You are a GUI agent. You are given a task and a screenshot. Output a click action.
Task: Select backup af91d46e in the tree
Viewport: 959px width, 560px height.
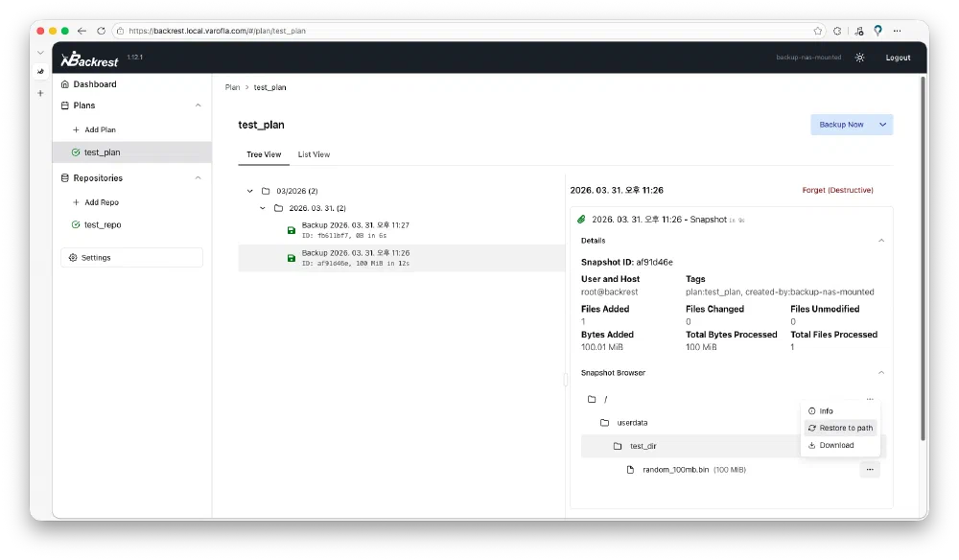point(355,258)
